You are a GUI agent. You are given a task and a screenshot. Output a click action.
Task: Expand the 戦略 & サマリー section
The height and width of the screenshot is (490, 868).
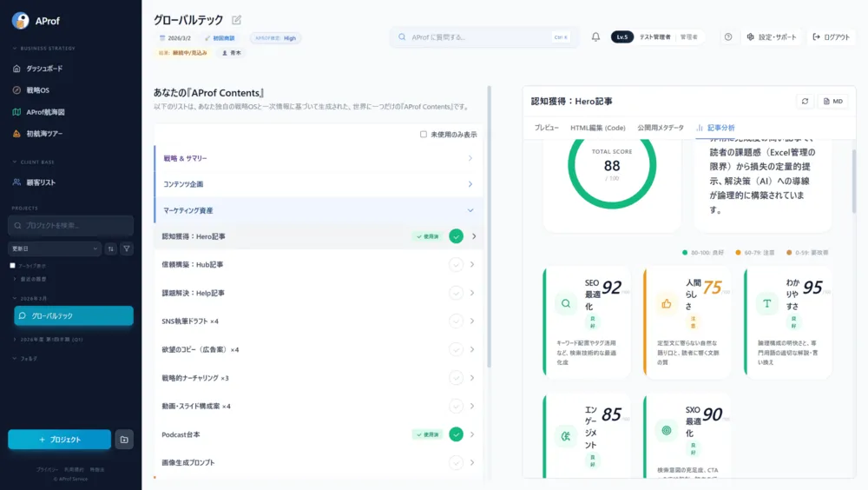[x=470, y=158]
